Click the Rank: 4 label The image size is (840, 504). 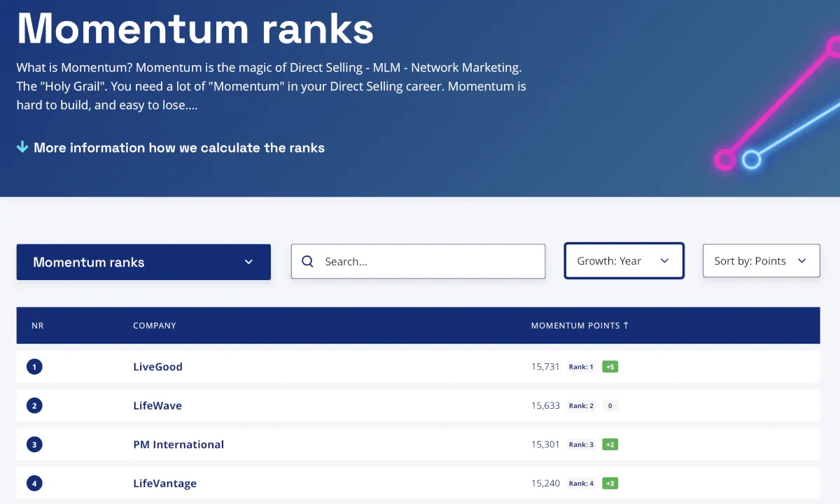tap(581, 483)
